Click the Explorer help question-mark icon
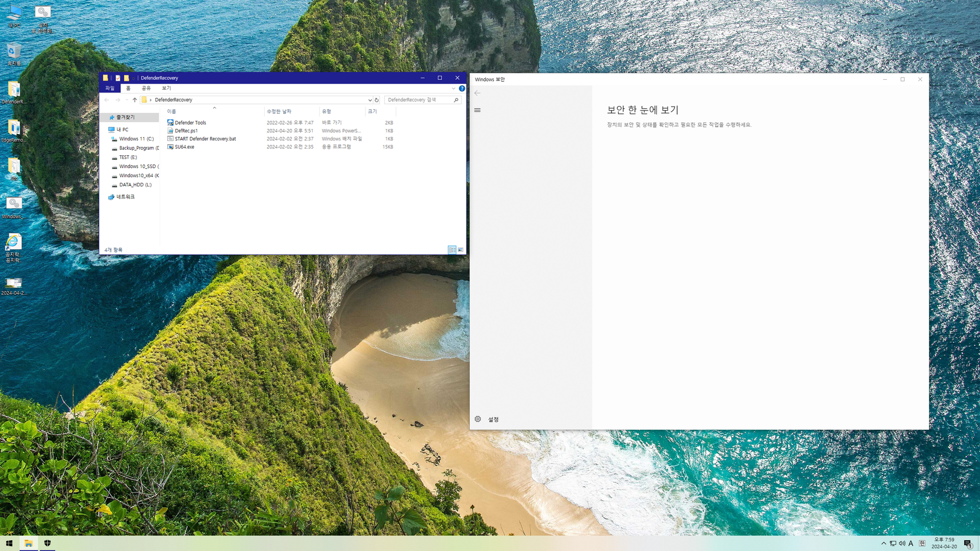 click(x=462, y=88)
